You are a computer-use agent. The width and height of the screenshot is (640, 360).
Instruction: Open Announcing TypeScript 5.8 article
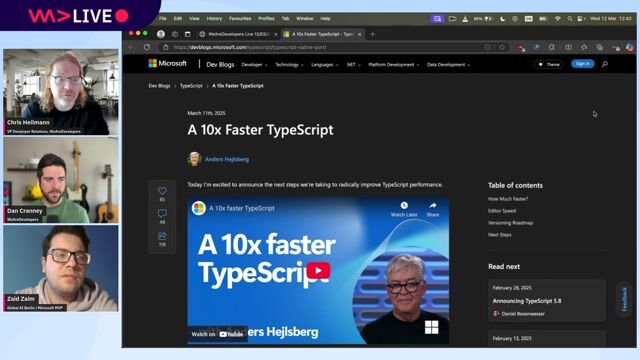pyautogui.click(x=527, y=301)
